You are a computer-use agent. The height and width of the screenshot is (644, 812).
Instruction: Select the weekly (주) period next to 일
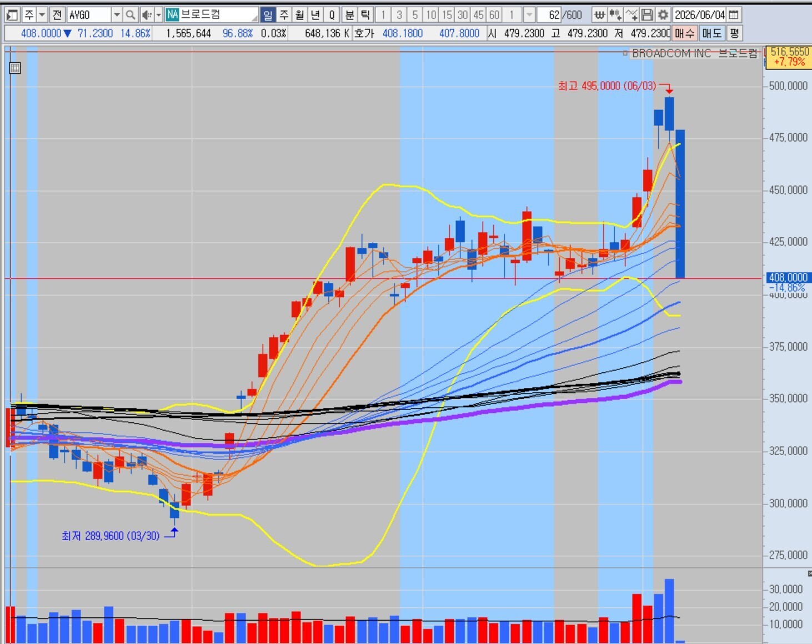pos(284,15)
